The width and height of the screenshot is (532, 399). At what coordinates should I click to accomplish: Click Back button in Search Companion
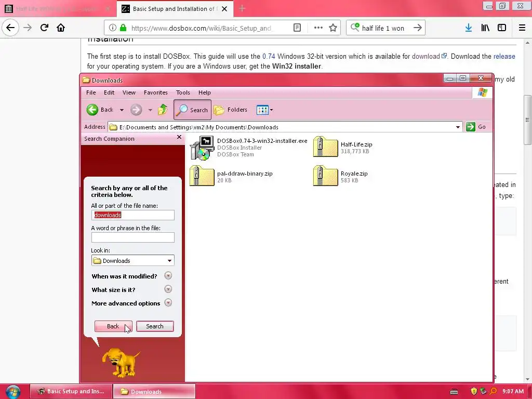[x=113, y=326]
